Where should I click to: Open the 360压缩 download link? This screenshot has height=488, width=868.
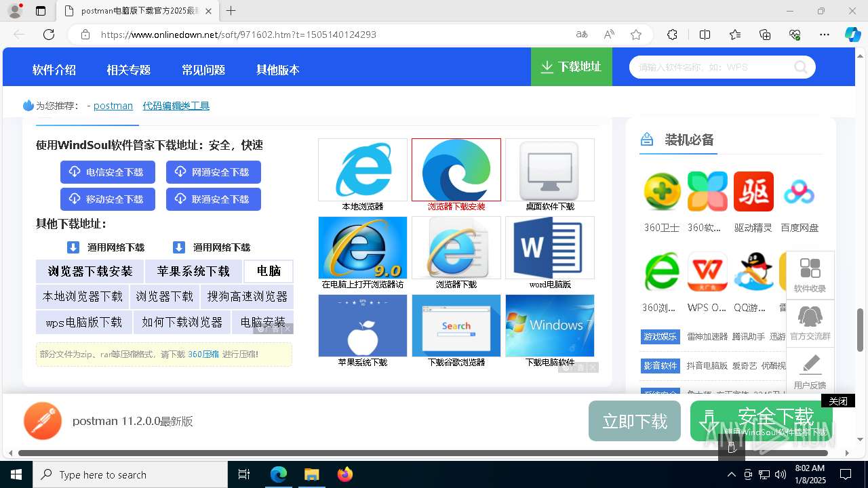pos(203,354)
